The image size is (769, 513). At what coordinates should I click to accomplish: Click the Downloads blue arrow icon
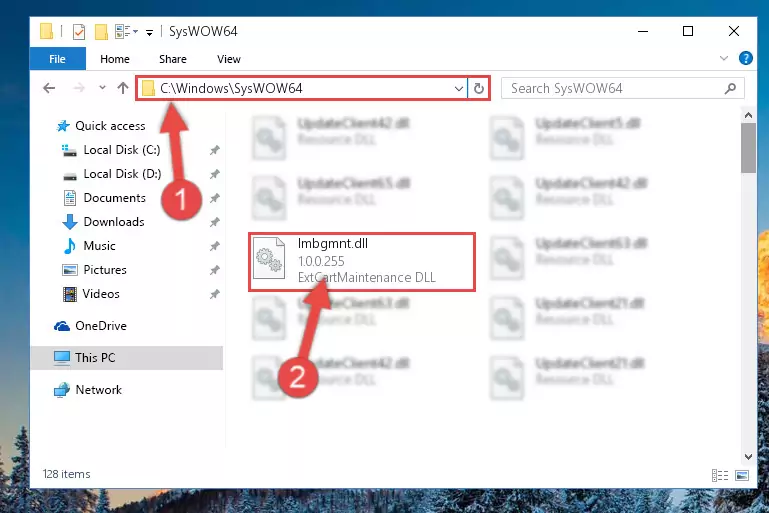pos(70,222)
